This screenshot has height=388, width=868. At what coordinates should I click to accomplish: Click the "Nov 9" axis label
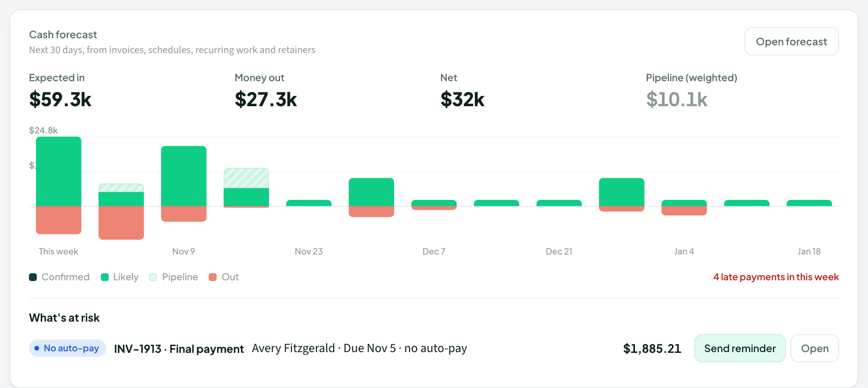[184, 251]
